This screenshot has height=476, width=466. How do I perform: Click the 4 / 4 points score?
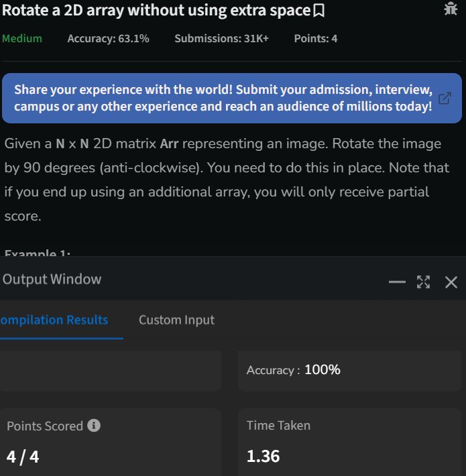23,457
